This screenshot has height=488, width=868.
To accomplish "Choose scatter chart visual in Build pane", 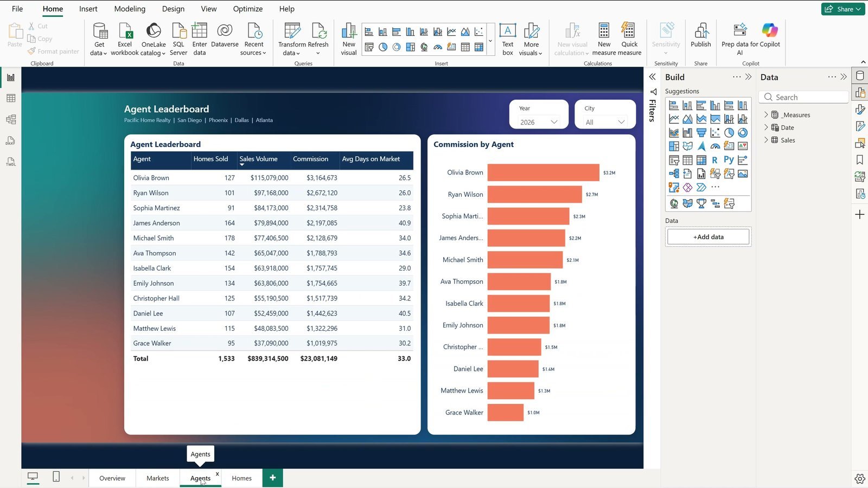I will pyautogui.click(x=715, y=132).
